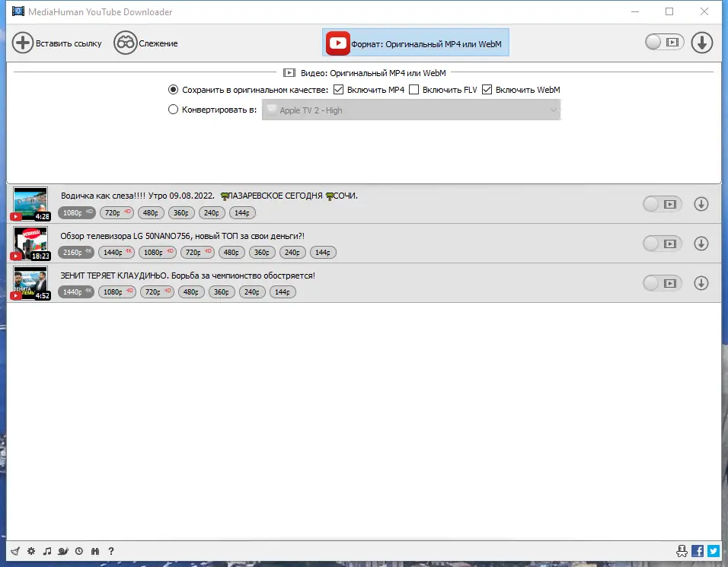Click the ЗЕНИТ video thumbnail

click(30, 282)
